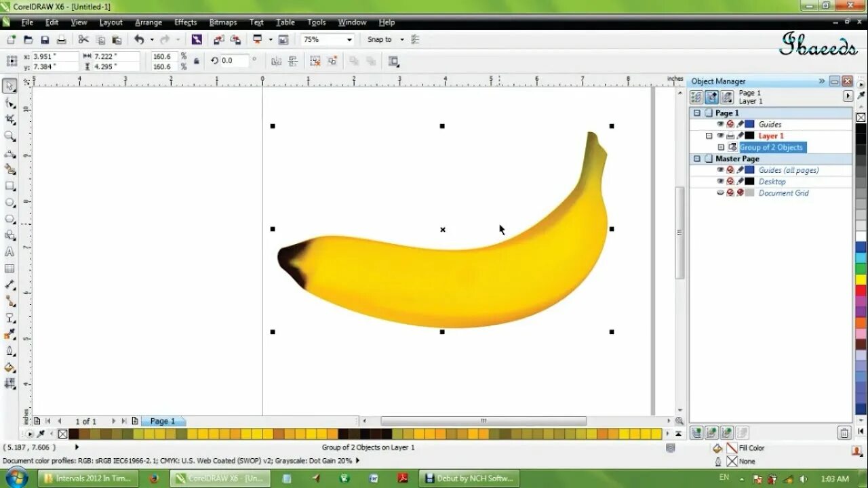Screen dimensions: 868x488
Task: Select the Parallel Dimension tool in the toolbox
Action: pyautogui.click(x=9, y=285)
